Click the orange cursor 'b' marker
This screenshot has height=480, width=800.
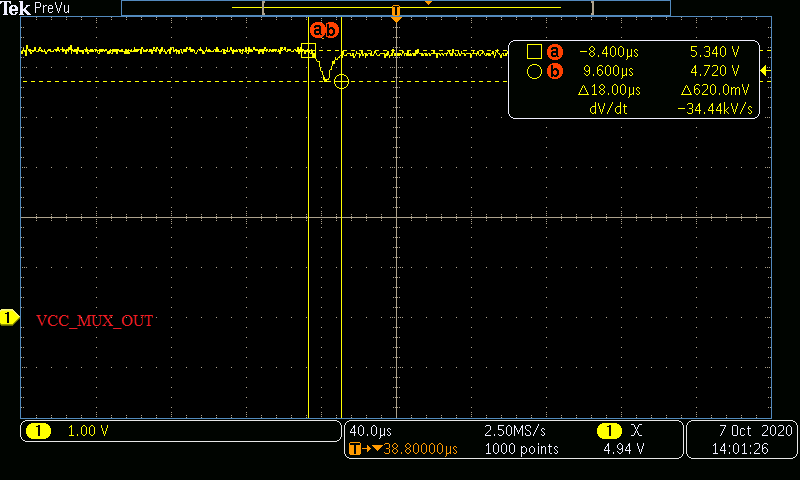332,30
